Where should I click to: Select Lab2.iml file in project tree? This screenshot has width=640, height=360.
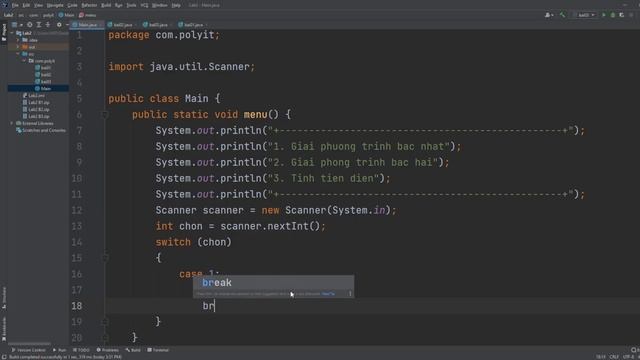pyautogui.click(x=33, y=96)
